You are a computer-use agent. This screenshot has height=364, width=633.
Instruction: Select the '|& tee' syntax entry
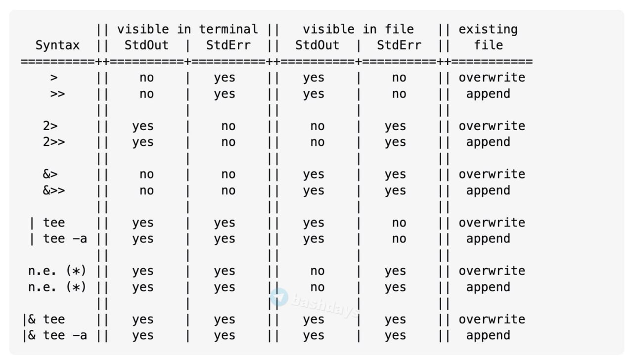tap(44, 319)
